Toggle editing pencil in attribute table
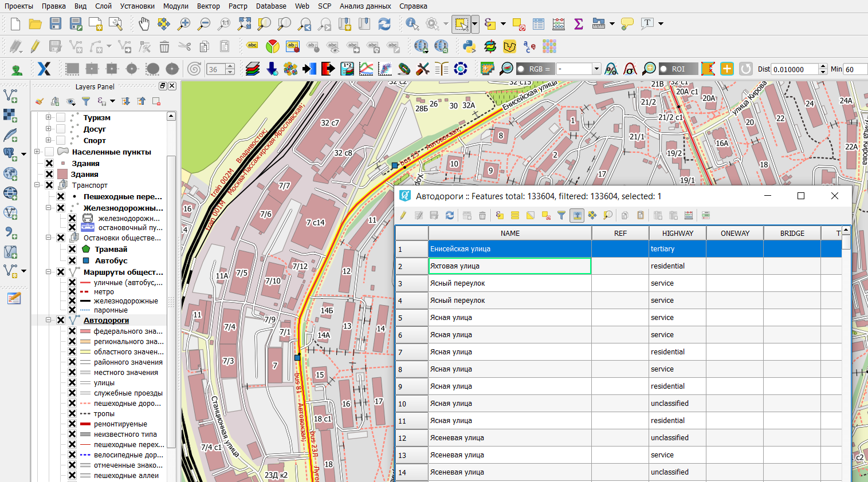The width and height of the screenshot is (868, 482). [403, 215]
